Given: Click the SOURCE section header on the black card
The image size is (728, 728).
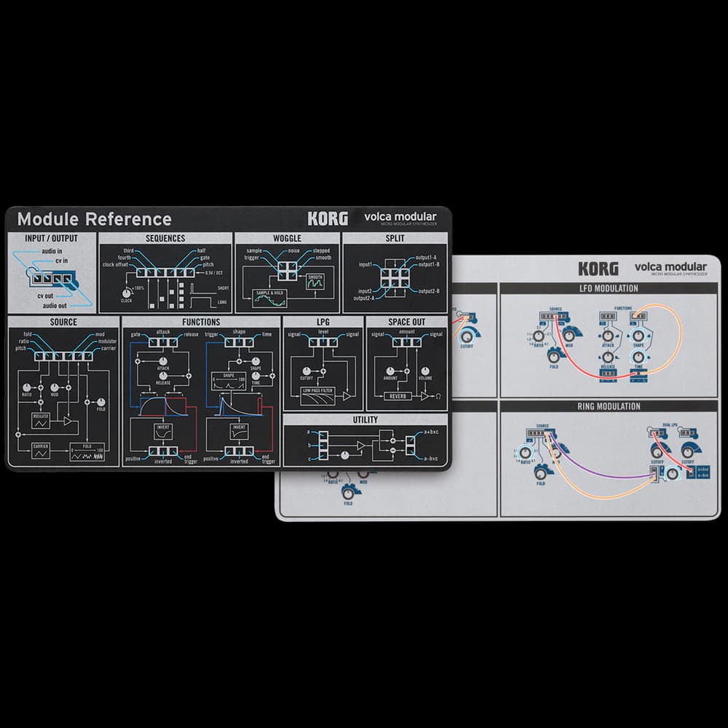Looking at the screenshot, I should pyautogui.click(x=63, y=322).
